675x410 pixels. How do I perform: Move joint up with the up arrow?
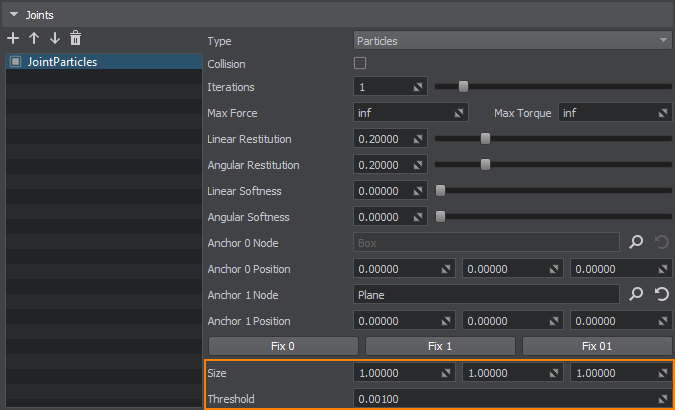(34, 38)
